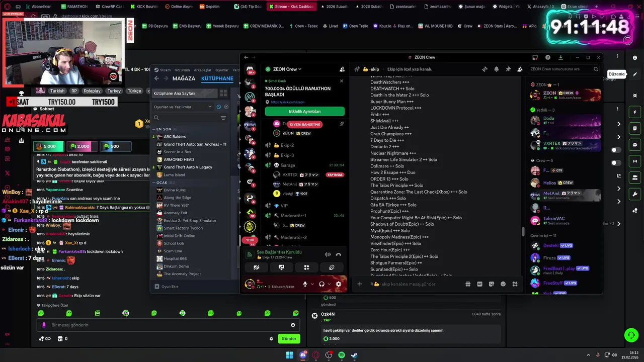Attach file with plus in Discord message box
The width and height of the screenshot is (644, 362).
(360, 284)
